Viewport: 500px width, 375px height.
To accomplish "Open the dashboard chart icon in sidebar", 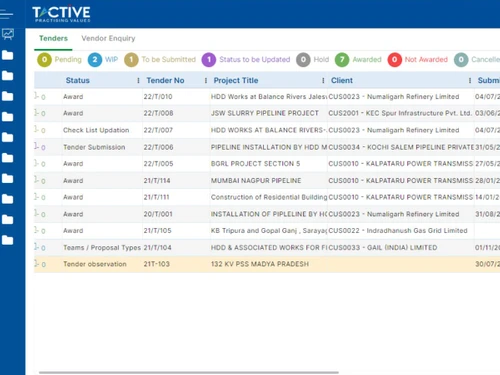I will [x=8, y=34].
